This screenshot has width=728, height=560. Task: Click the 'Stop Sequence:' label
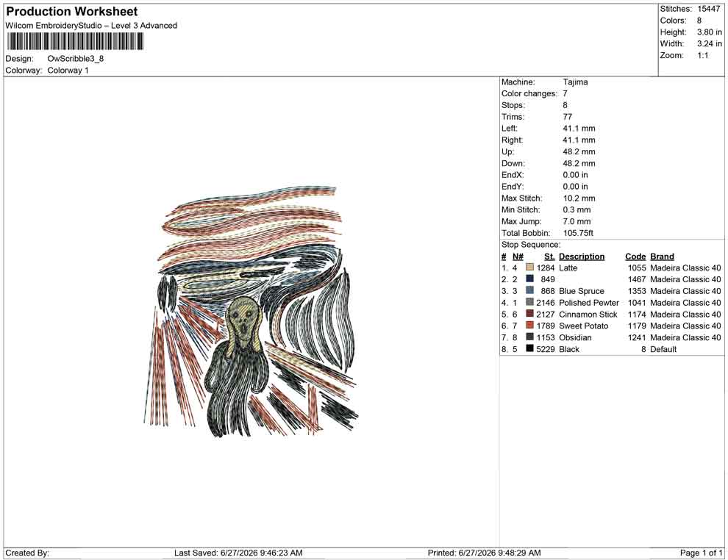pyautogui.click(x=531, y=245)
